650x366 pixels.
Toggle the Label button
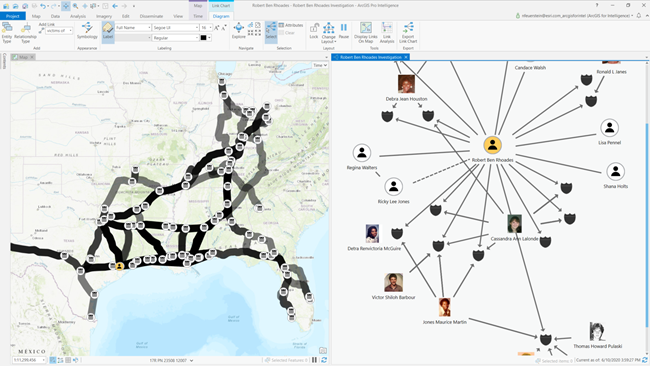tap(108, 31)
